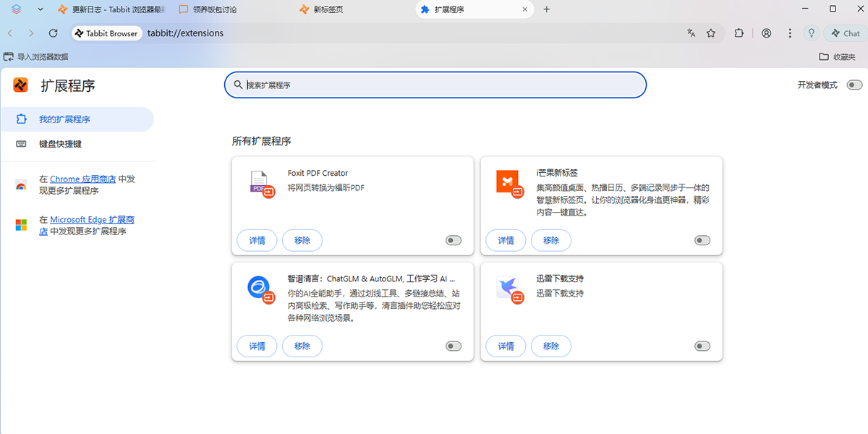The width and height of the screenshot is (868, 434).
Task: Click the Microsoft four-color logo icon
Action: coord(21,226)
